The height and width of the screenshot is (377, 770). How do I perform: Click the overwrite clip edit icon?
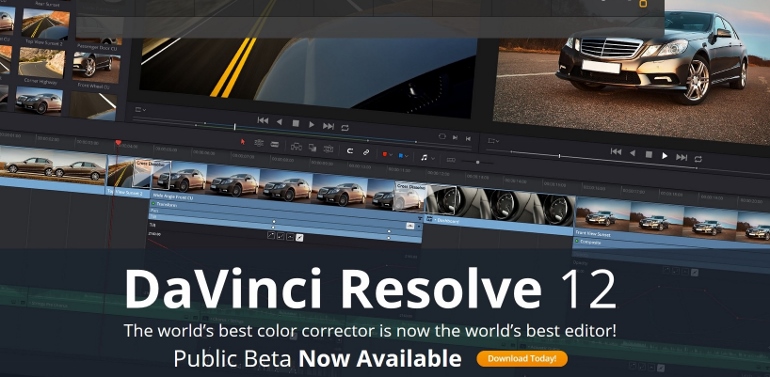[312, 148]
